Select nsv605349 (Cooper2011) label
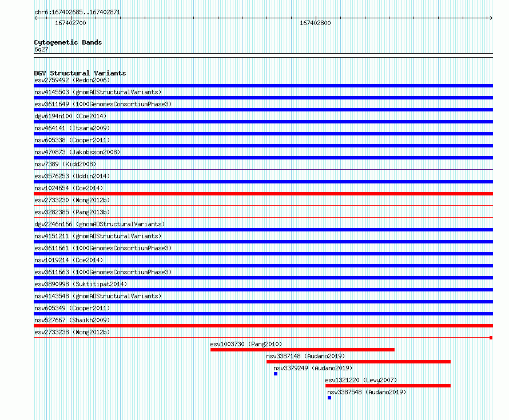This screenshot has width=509, height=420. 72,308
